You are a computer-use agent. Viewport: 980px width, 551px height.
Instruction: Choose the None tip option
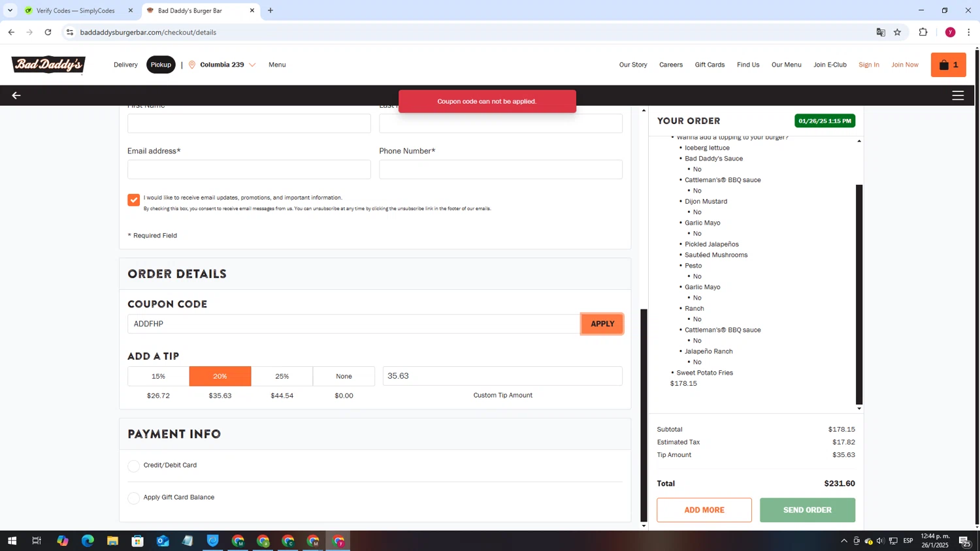click(344, 376)
